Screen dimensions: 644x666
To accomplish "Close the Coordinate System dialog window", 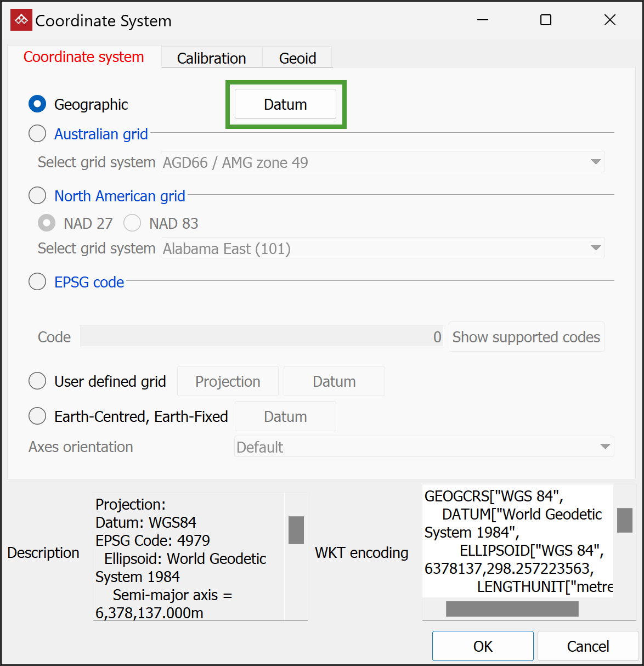I will click(x=610, y=20).
